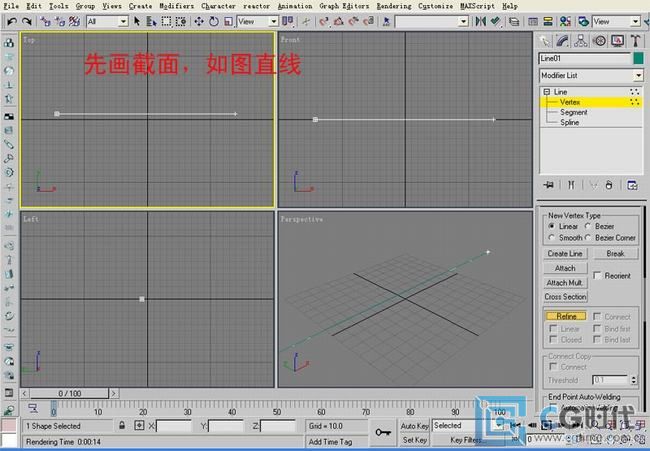Click the Mirror tool icon
This screenshot has height=451, width=650.
(480, 21)
